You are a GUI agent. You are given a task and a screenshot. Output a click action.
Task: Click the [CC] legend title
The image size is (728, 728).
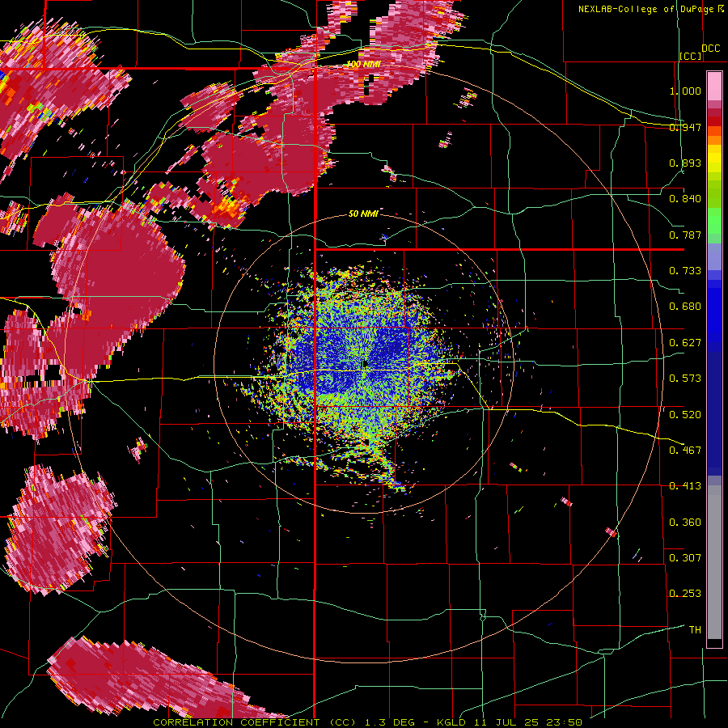tap(691, 56)
